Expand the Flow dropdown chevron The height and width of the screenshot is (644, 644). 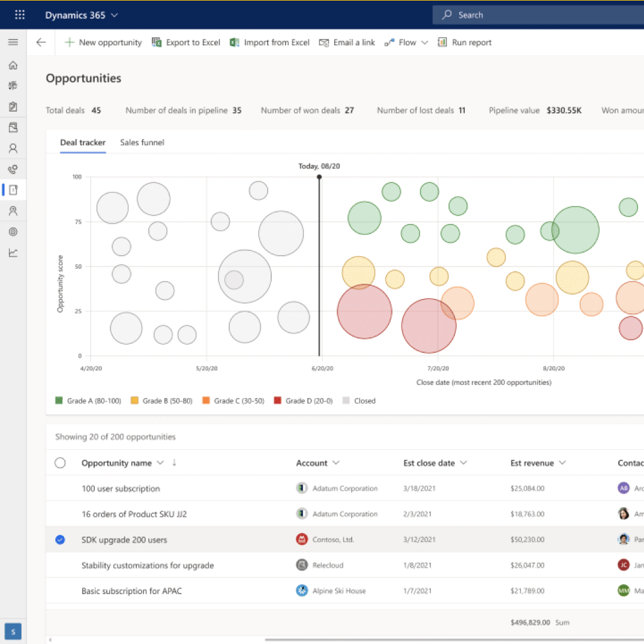(x=425, y=42)
